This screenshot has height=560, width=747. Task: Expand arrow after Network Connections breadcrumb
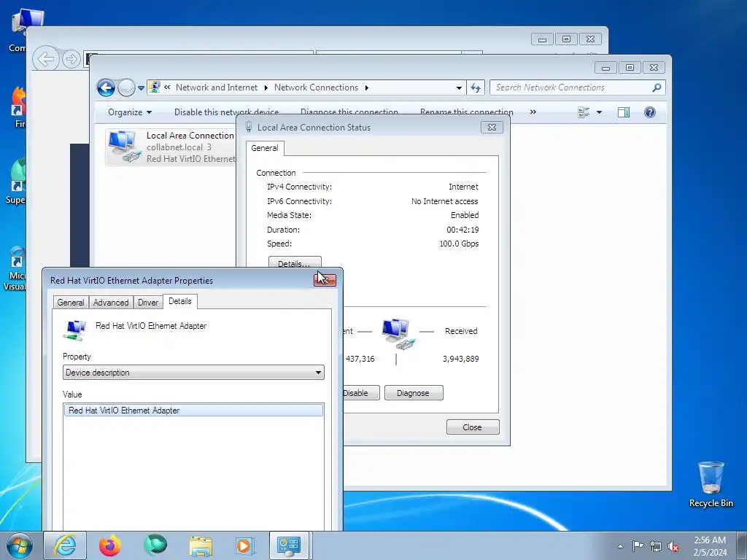366,87
